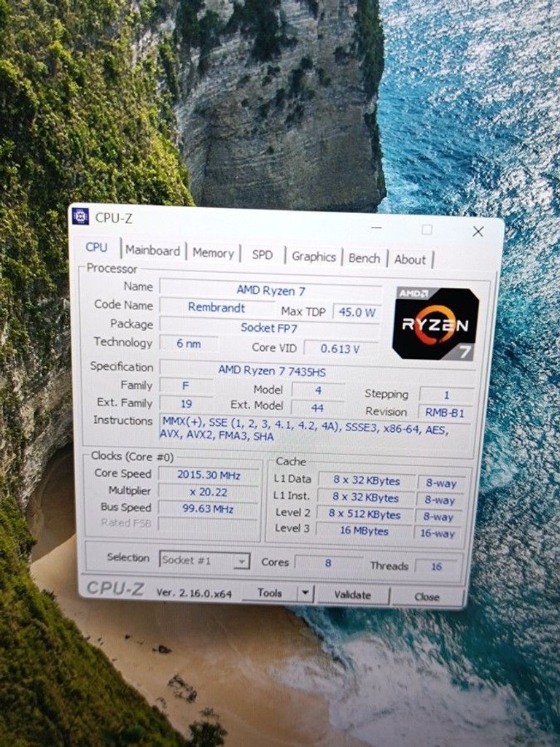560x747 pixels.
Task: Click the Stepping value 1
Action: click(x=446, y=395)
